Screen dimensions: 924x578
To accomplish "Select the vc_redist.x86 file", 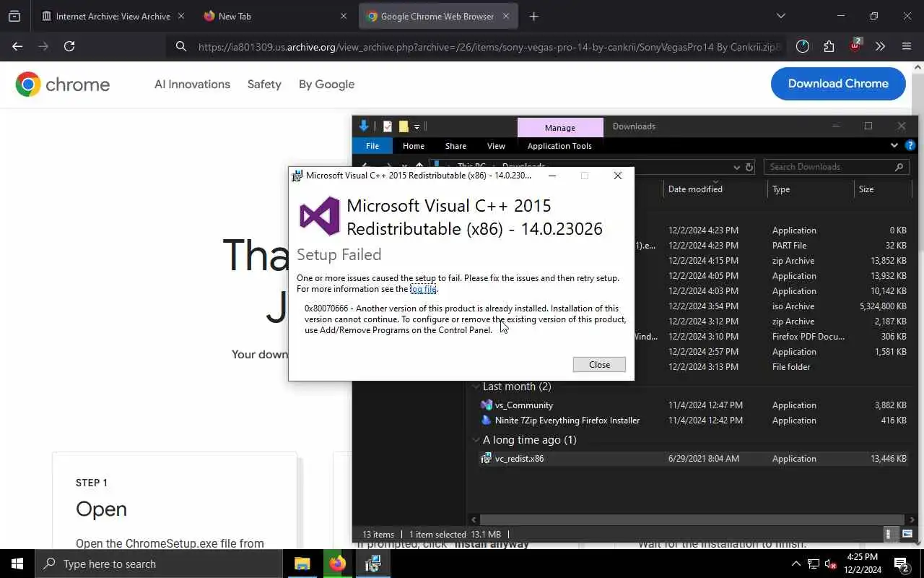I will pyautogui.click(x=519, y=459).
